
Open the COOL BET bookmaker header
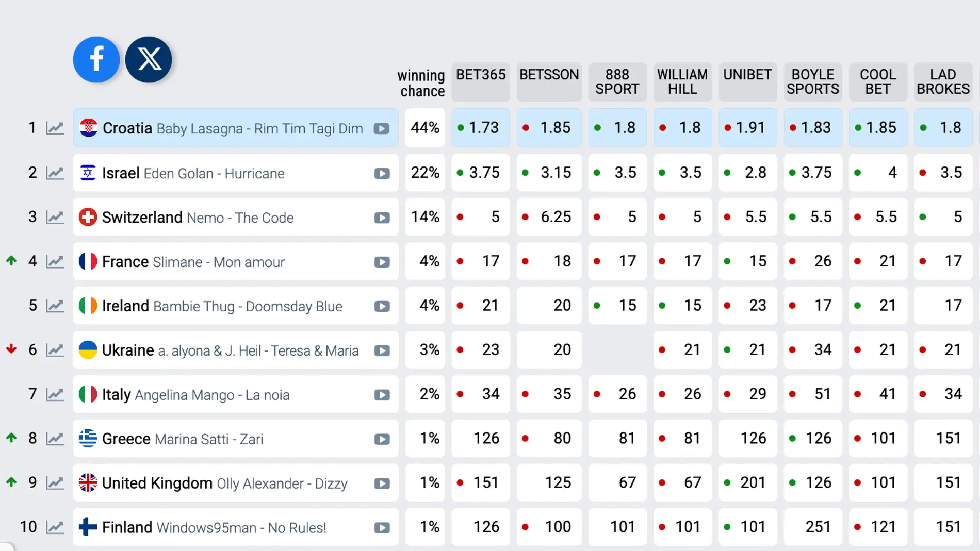877,81
